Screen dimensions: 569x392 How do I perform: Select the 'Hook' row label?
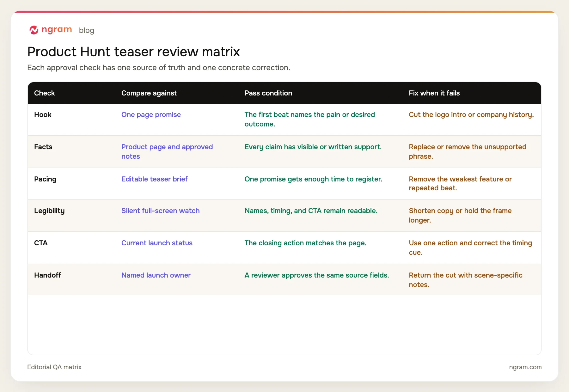coord(43,114)
